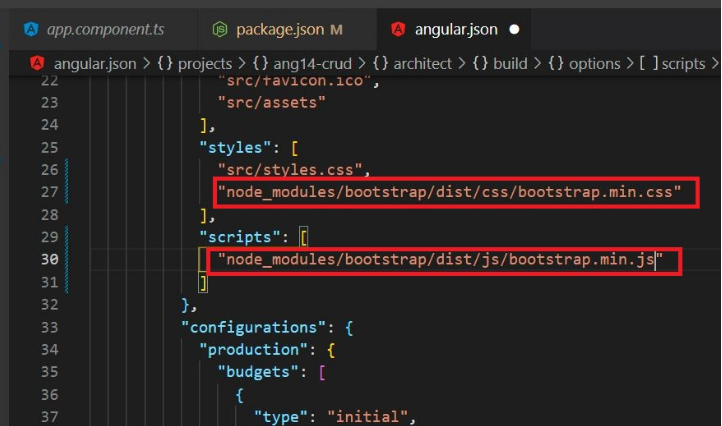The height and width of the screenshot is (426, 722).
Task: Click the bootstrap.min.css path string
Action: [449, 192]
